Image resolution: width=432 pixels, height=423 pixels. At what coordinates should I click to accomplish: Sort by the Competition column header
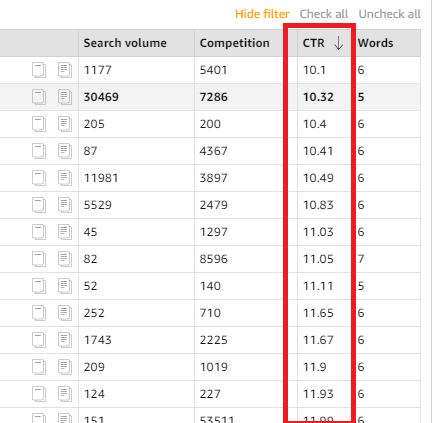pyautogui.click(x=234, y=43)
